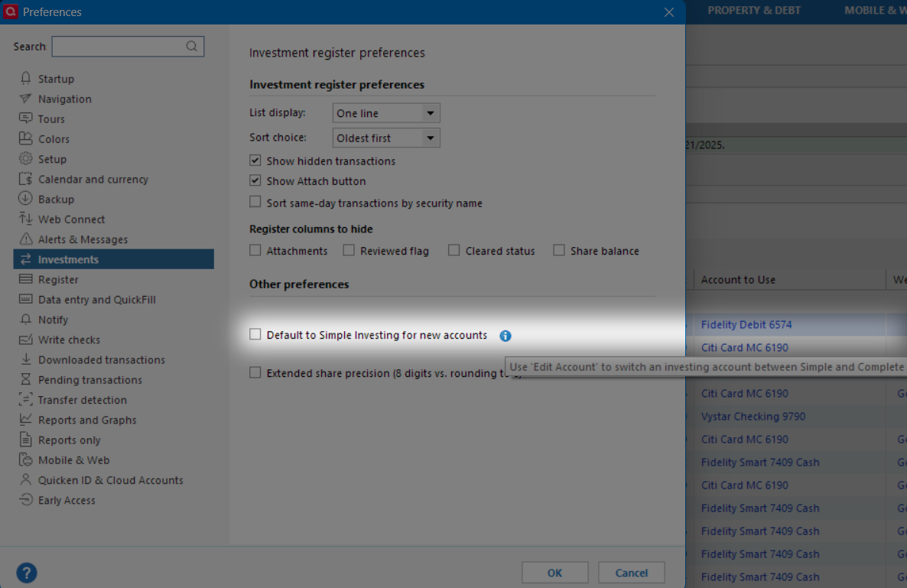Open help via the blue question mark icon
Image resolution: width=907 pixels, height=588 pixels.
(27, 573)
